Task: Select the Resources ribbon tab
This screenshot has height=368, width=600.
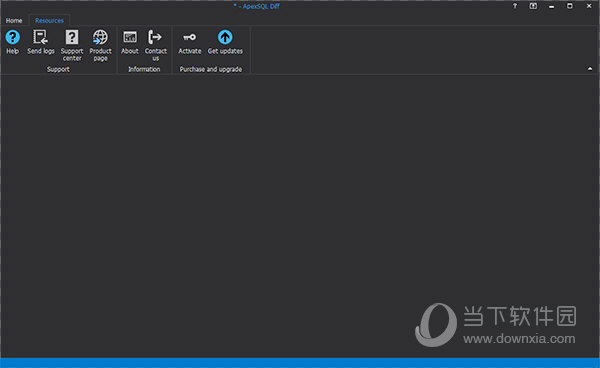Action: 49,21
